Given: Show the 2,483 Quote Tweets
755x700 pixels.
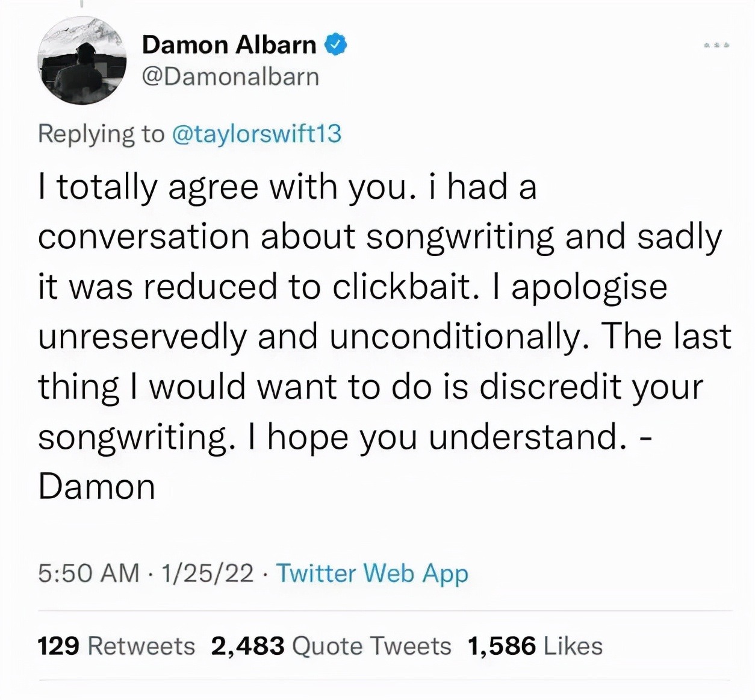Looking at the screenshot, I should pos(331,646).
